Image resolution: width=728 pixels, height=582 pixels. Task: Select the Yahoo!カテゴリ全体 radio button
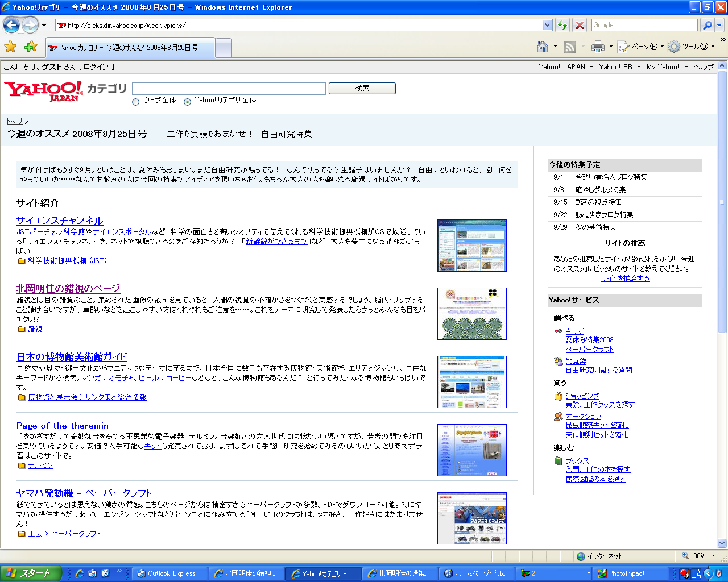pos(187,102)
